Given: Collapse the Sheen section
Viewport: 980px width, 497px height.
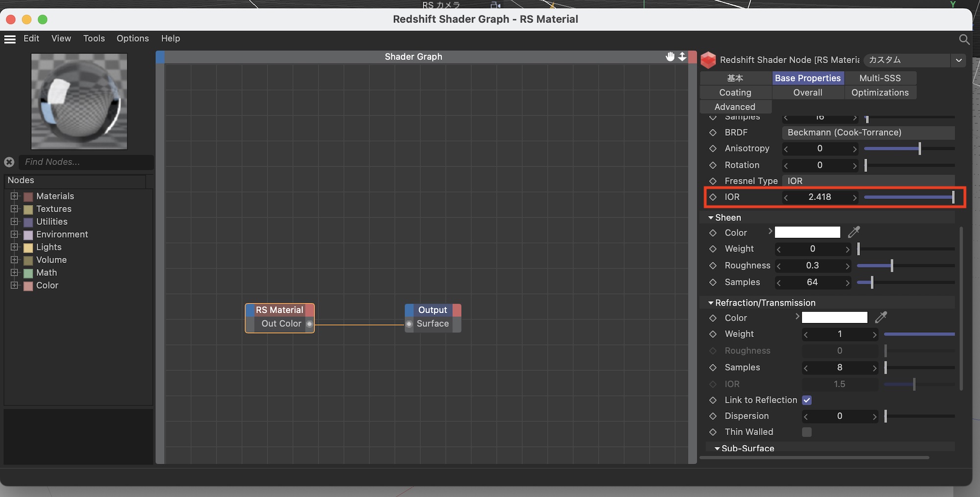Looking at the screenshot, I should tap(710, 218).
